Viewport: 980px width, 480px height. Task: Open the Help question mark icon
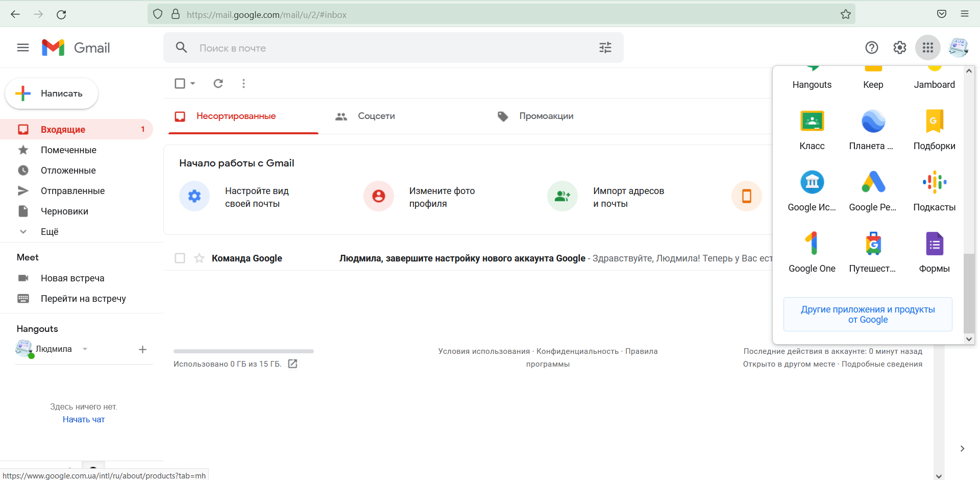tap(872, 47)
